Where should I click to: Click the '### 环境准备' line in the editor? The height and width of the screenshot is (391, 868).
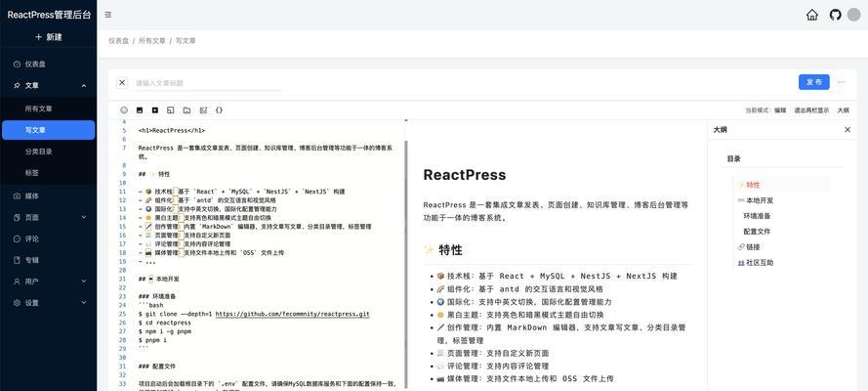[x=157, y=296]
